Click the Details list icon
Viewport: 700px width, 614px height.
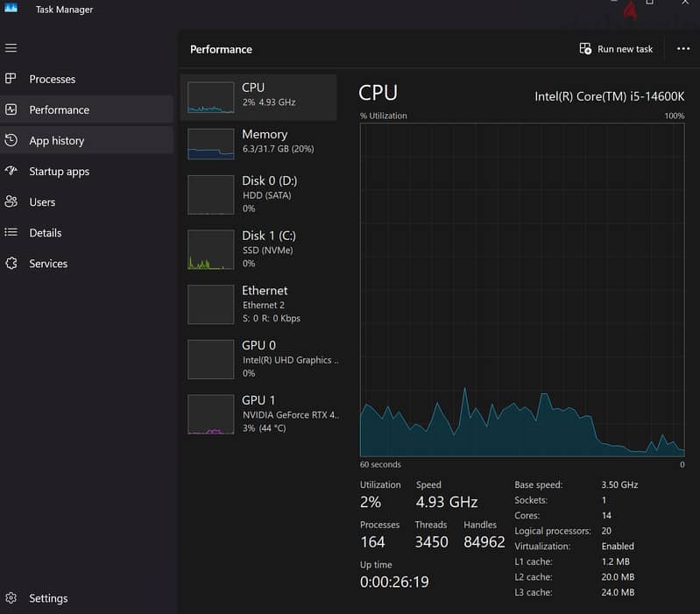(x=11, y=232)
